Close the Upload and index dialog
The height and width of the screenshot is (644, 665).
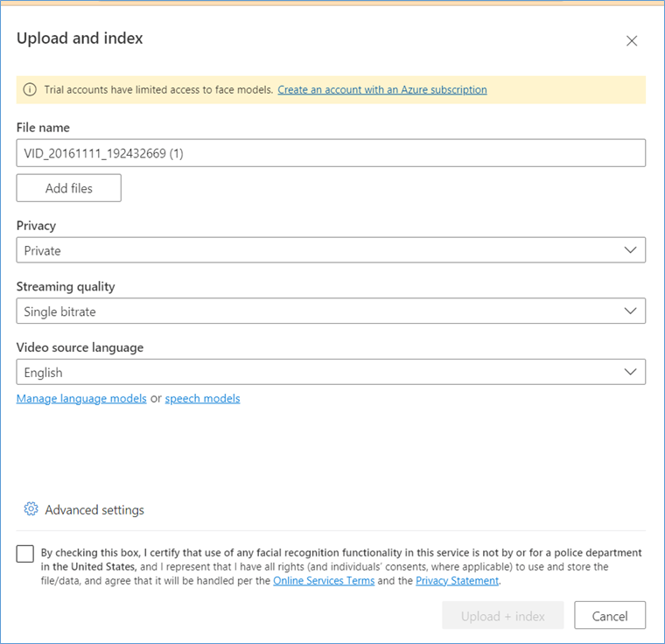coord(632,41)
